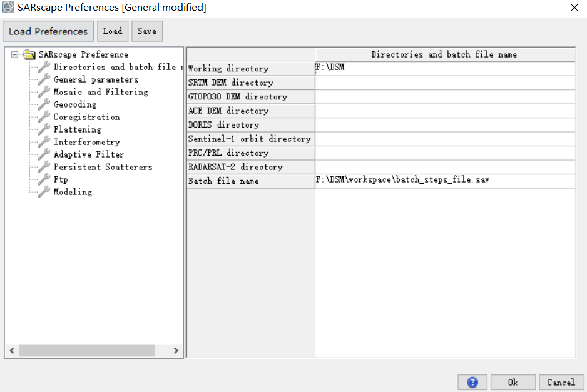Image resolution: width=587 pixels, height=392 pixels.
Task: Click the wrench icon beside Directories and batch file
Action: pyautogui.click(x=44, y=66)
